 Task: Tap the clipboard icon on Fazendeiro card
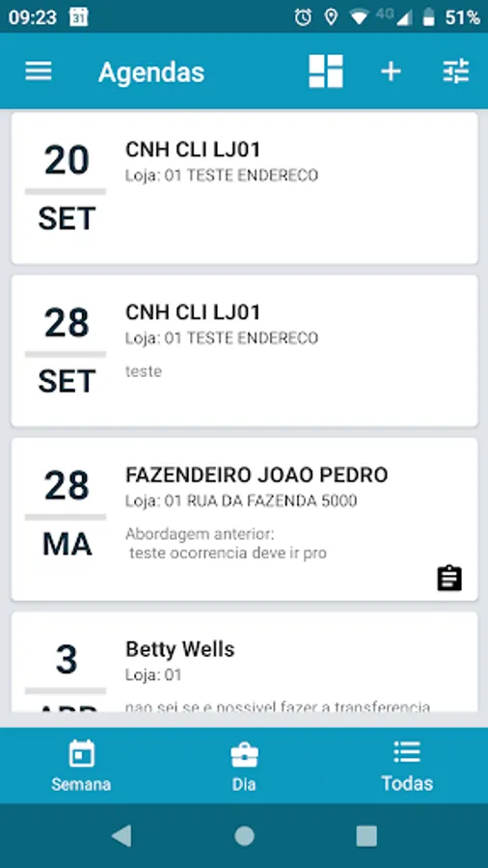coord(449,579)
